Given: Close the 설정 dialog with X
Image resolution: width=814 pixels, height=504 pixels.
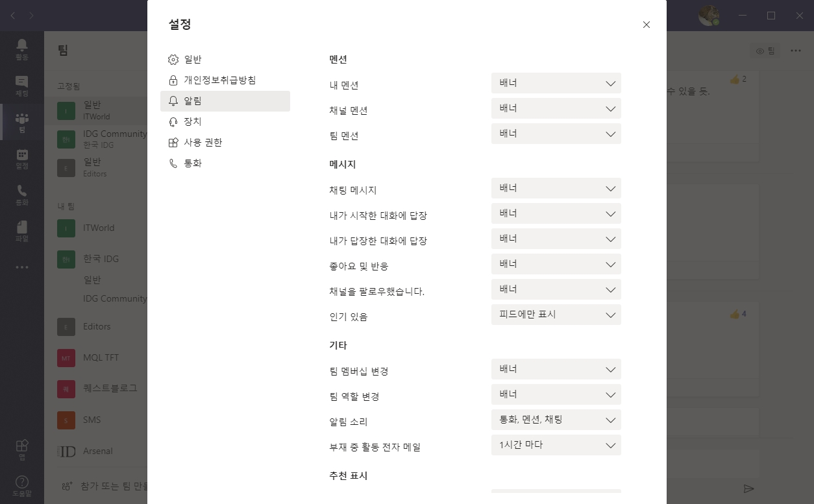Looking at the screenshot, I should tap(646, 25).
